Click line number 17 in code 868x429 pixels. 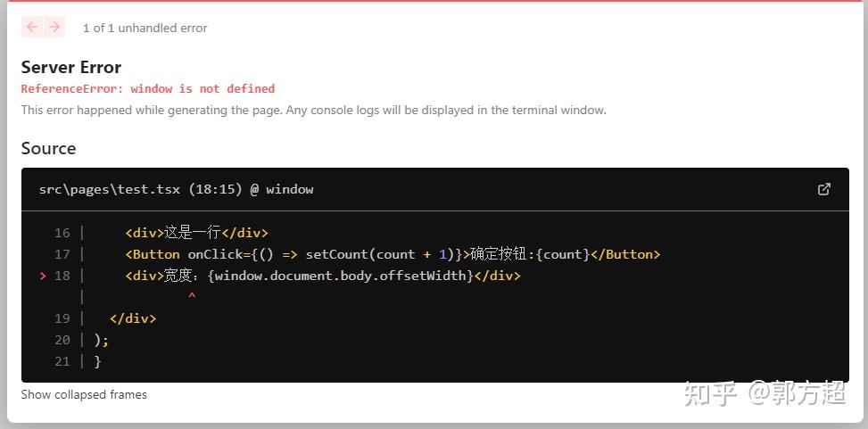tap(62, 254)
